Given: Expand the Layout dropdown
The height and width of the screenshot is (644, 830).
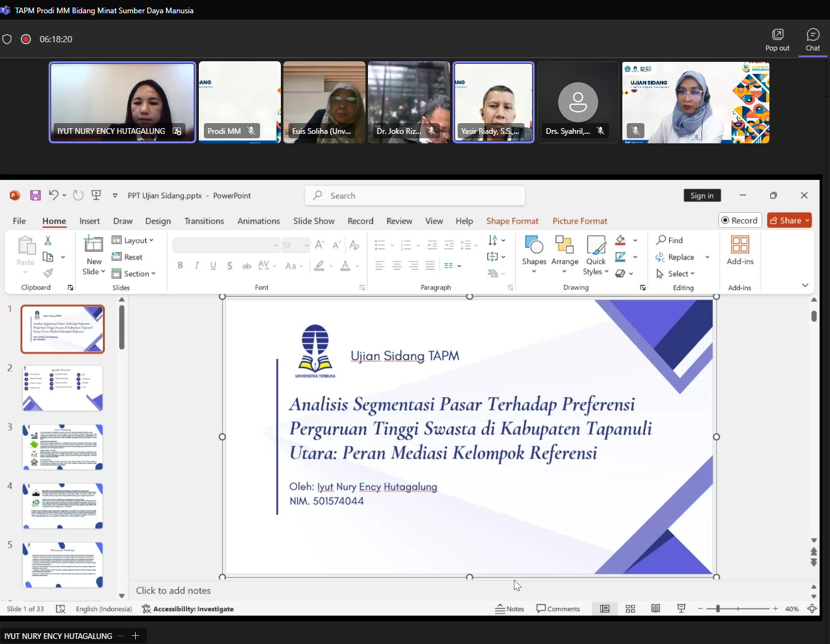Looking at the screenshot, I should click(x=133, y=241).
